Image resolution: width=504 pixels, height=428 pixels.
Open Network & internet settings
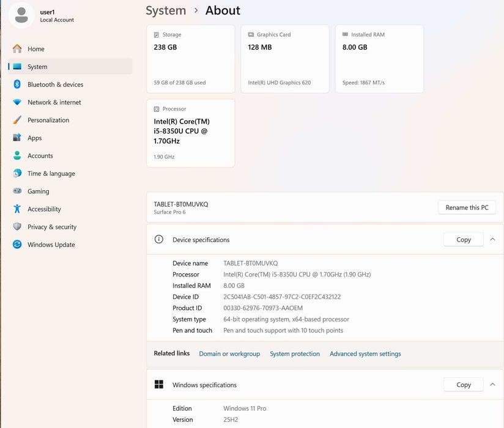click(70, 102)
